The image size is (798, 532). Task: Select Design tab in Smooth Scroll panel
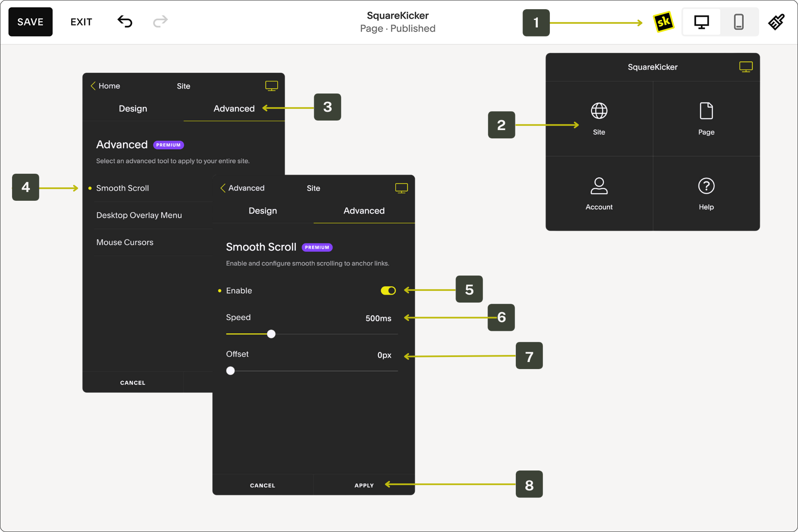pyautogui.click(x=263, y=211)
